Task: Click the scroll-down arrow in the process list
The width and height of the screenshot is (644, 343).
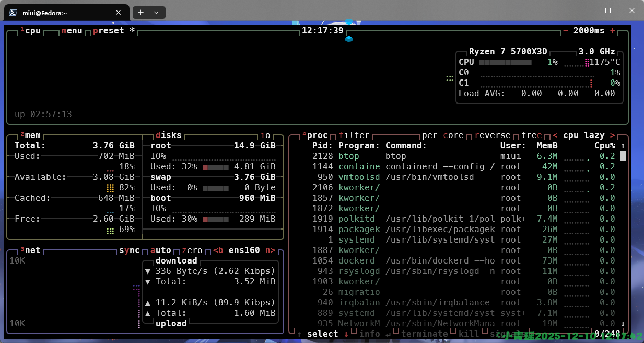Action: pos(623,324)
